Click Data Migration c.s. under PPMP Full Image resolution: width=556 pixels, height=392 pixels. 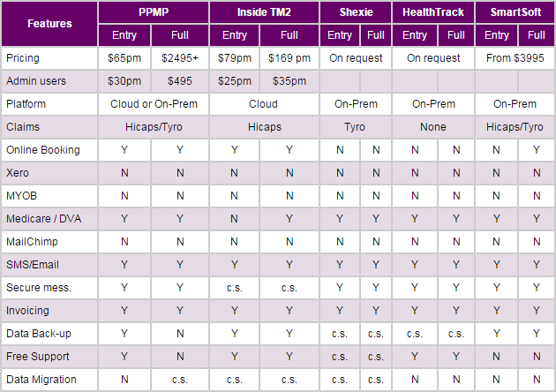point(180,380)
